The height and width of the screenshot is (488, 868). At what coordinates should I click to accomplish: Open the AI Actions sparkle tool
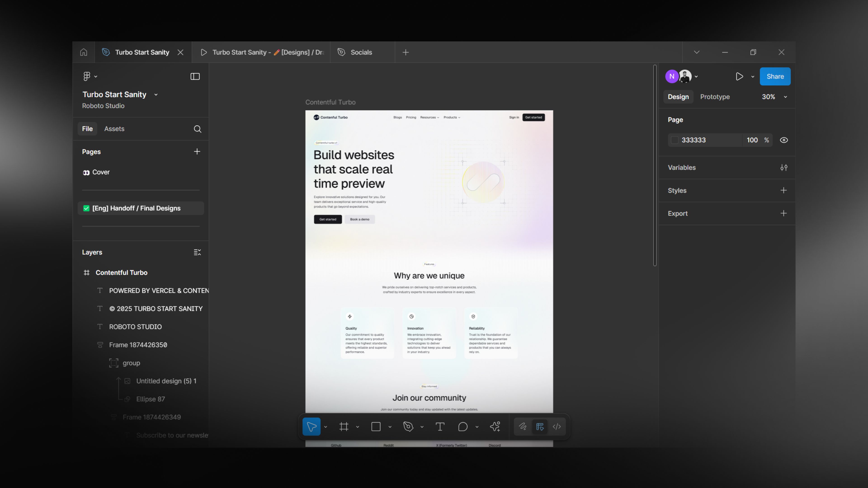point(495,427)
